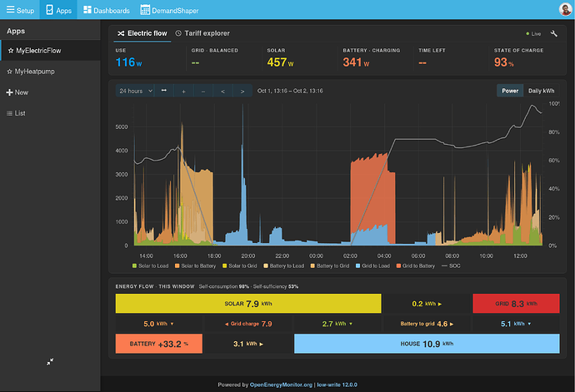Open the OpenEnergyMonitor.org footer link
Screen dimensions: 575x392
click(x=281, y=385)
